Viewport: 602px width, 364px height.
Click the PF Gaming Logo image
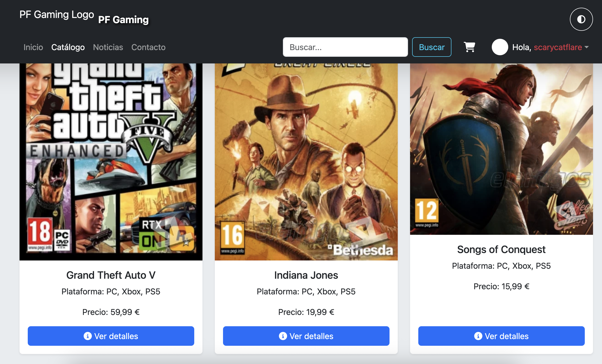pyautogui.click(x=57, y=15)
